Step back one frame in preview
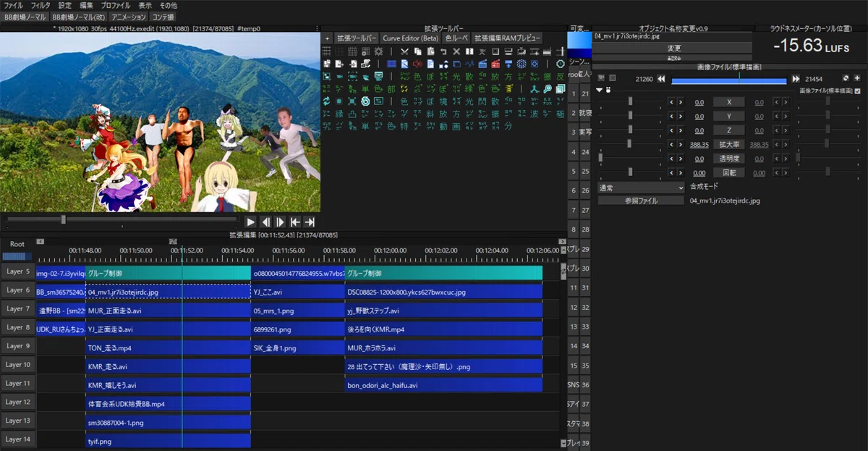This screenshot has height=451, width=868. coord(265,222)
